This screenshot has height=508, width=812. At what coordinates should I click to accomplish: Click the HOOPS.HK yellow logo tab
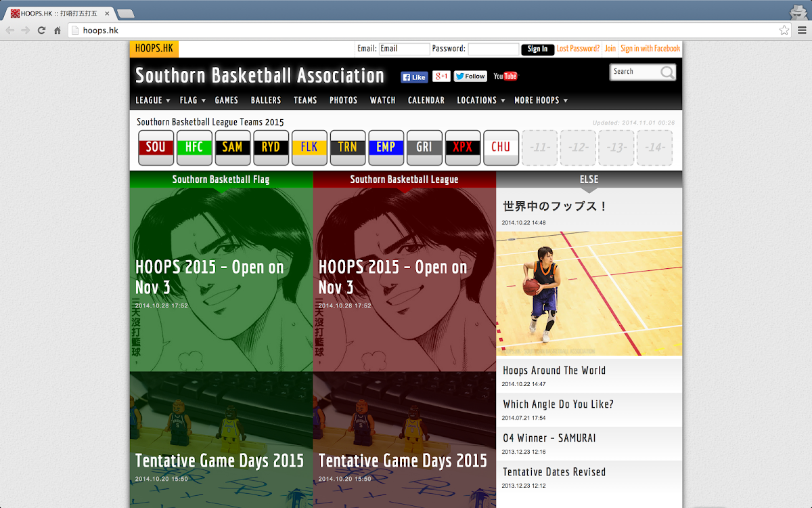(154, 49)
